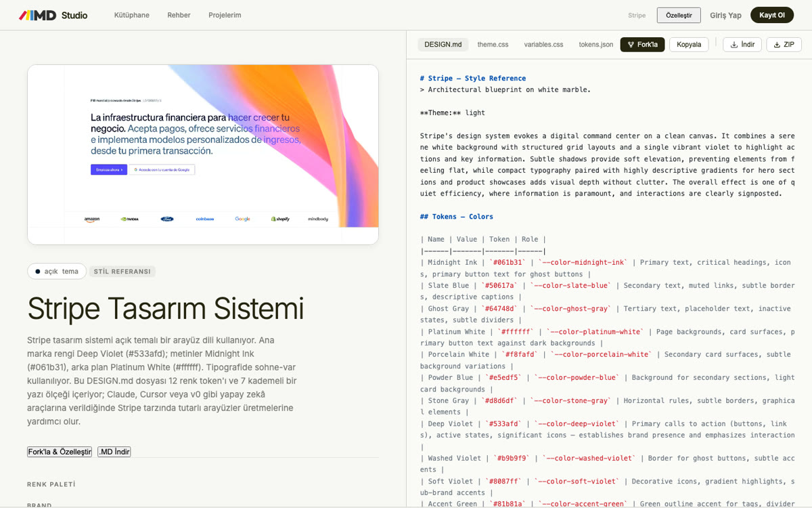Click the --color-deep-violet token
This screenshot has height=508, width=812.
578,424
